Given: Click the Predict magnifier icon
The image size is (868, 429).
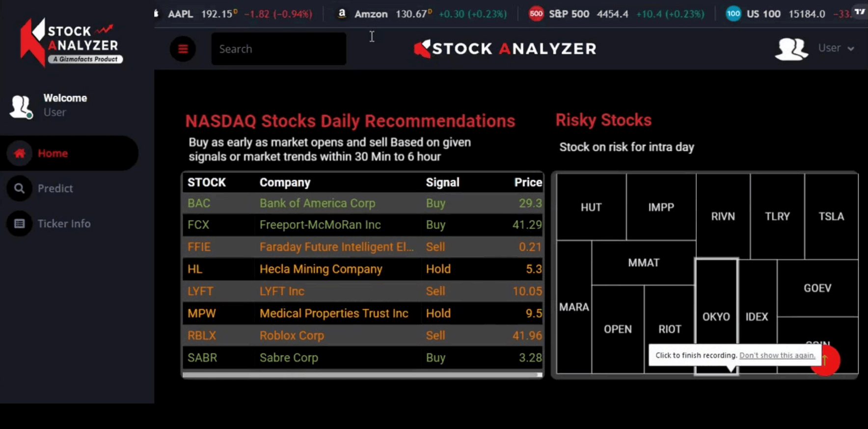Looking at the screenshot, I should 19,188.
